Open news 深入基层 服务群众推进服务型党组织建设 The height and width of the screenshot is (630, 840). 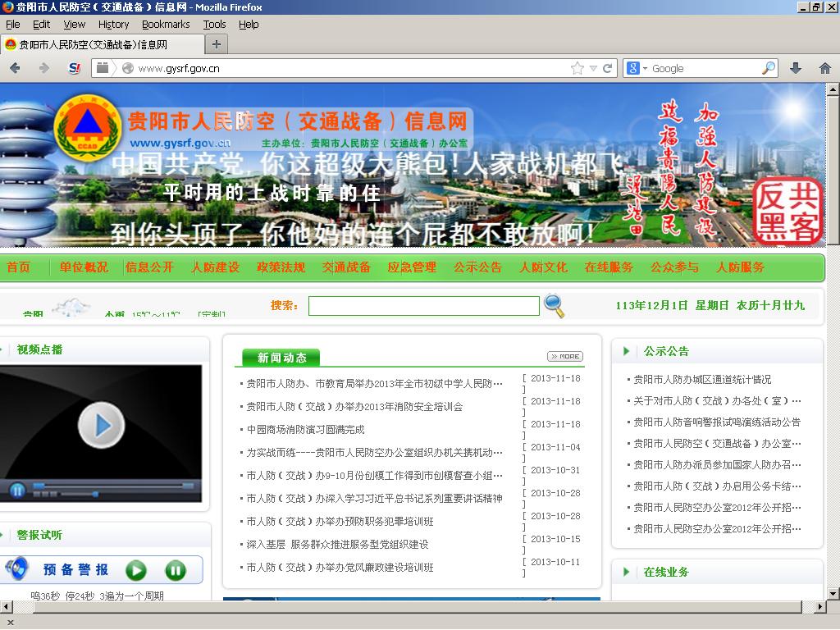[x=337, y=545]
